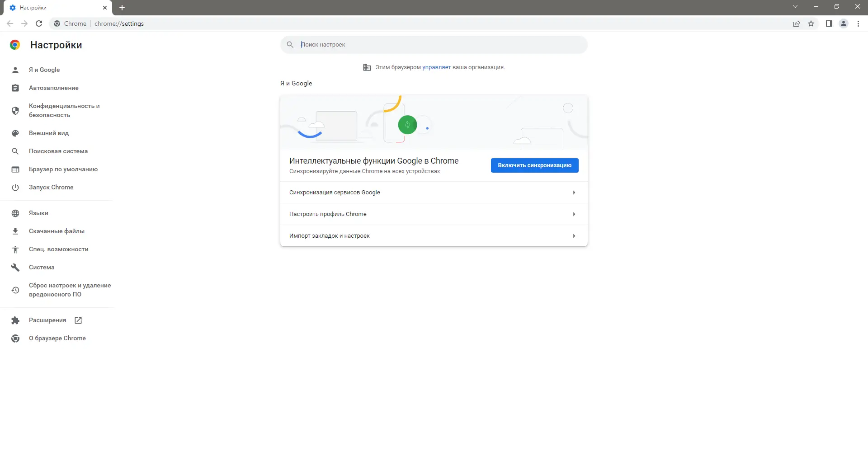Select the Настройки browser tab
The width and height of the screenshot is (868, 470).
coord(58,8)
